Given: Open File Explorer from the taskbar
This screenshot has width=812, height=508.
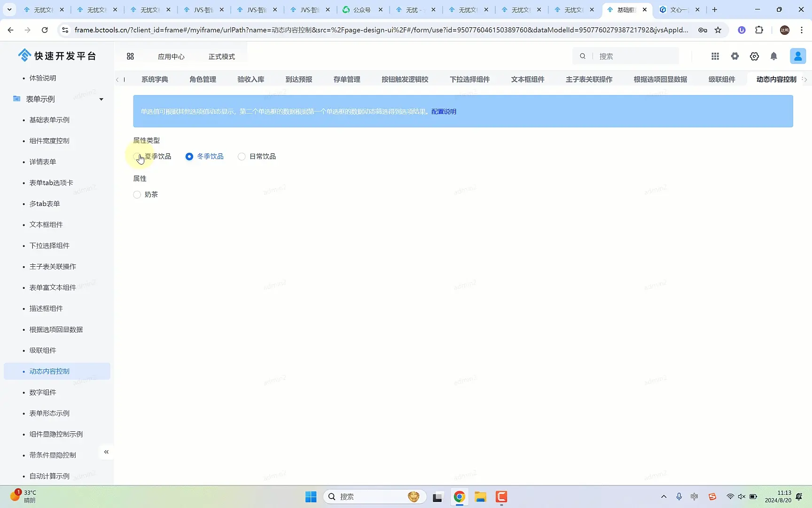Looking at the screenshot, I should (x=480, y=497).
